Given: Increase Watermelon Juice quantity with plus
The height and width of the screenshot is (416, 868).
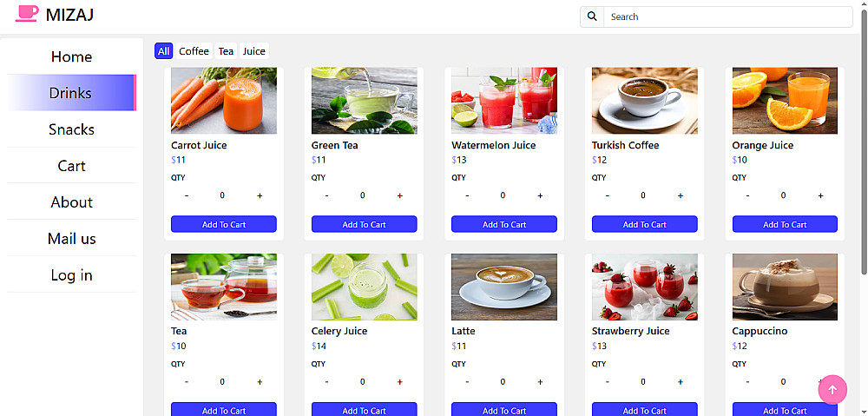Looking at the screenshot, I should point(540,196).
